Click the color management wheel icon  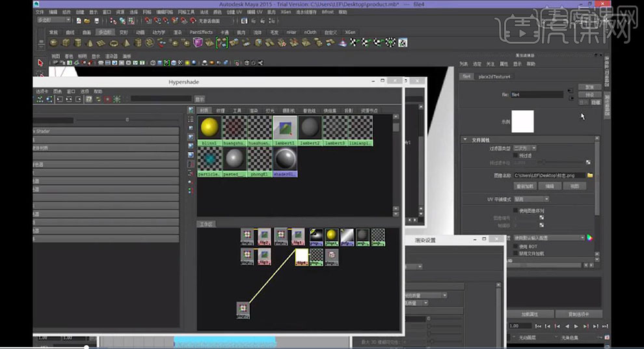[x=590, y=238]
